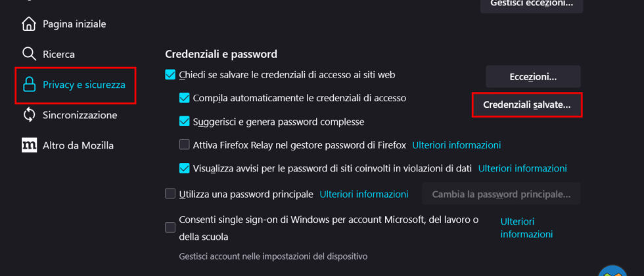The height and width of the screenshot is (276, 644).
Task: Toggle breach alerts for passwords checkbox
Action: 185,168
